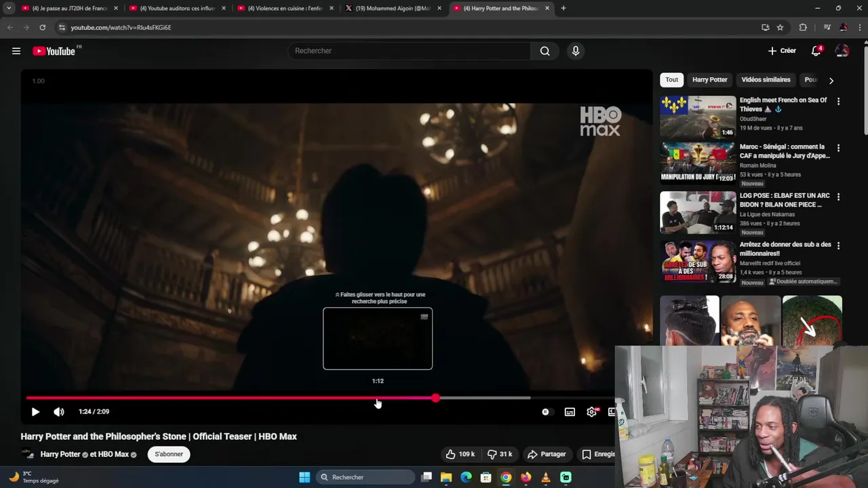Open the tab search dropdown arrow
868x488 pixels.
(9, 8)
